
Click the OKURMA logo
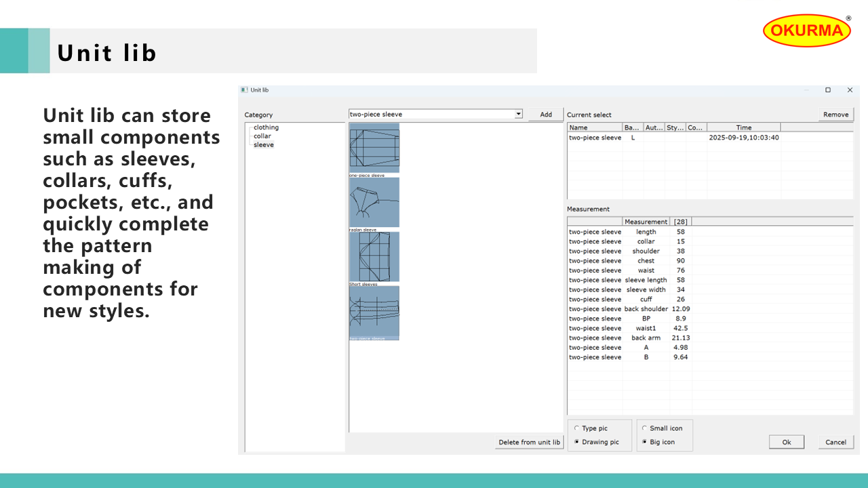(x=806, y=30)
